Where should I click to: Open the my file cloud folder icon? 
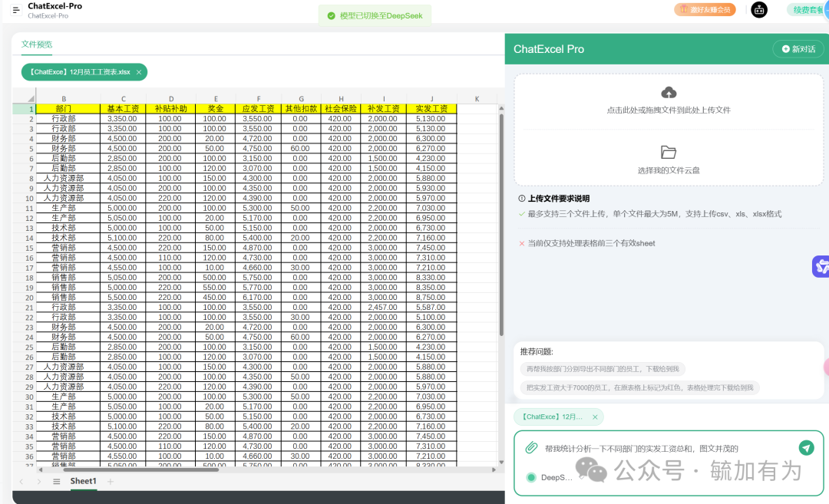tap(669, 152)
